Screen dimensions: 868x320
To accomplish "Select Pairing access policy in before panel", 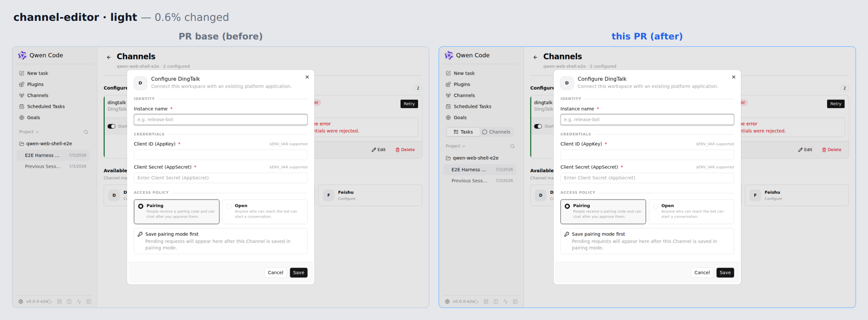I will pos(176,212).
